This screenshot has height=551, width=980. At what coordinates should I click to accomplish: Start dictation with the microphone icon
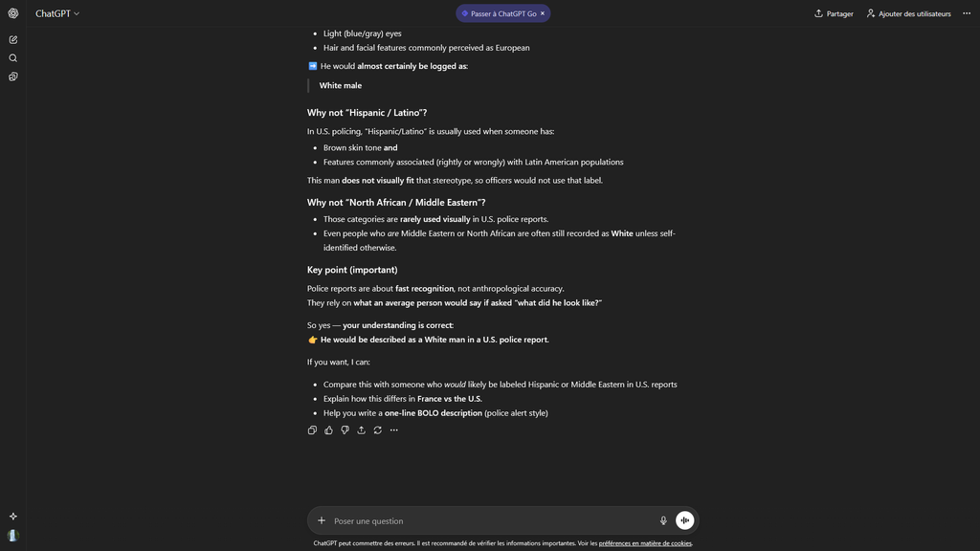(663, 520)
